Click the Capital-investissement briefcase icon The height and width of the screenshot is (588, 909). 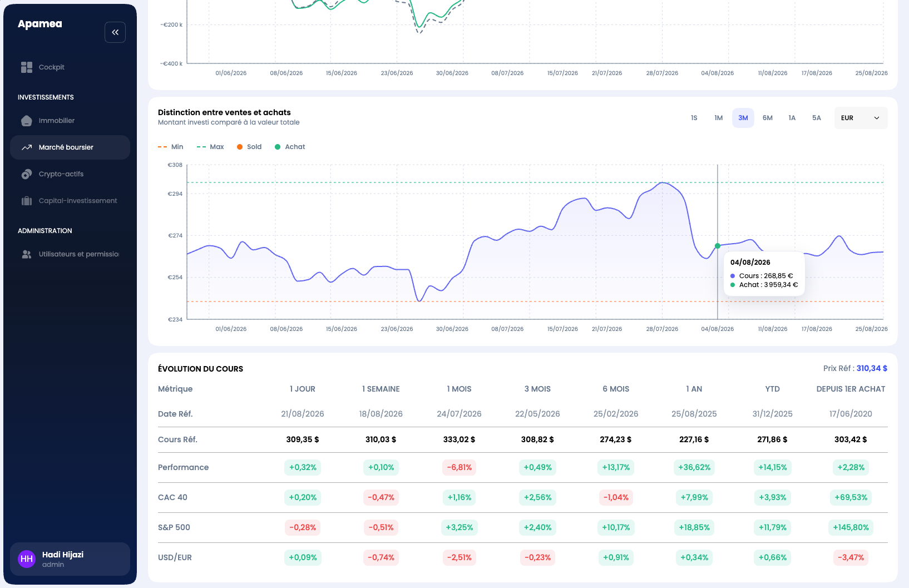click(x=27, y=201)
